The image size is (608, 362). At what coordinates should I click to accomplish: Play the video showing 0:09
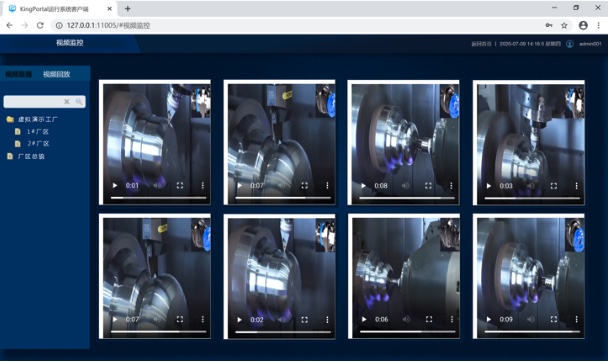click(x=489, y=319)
